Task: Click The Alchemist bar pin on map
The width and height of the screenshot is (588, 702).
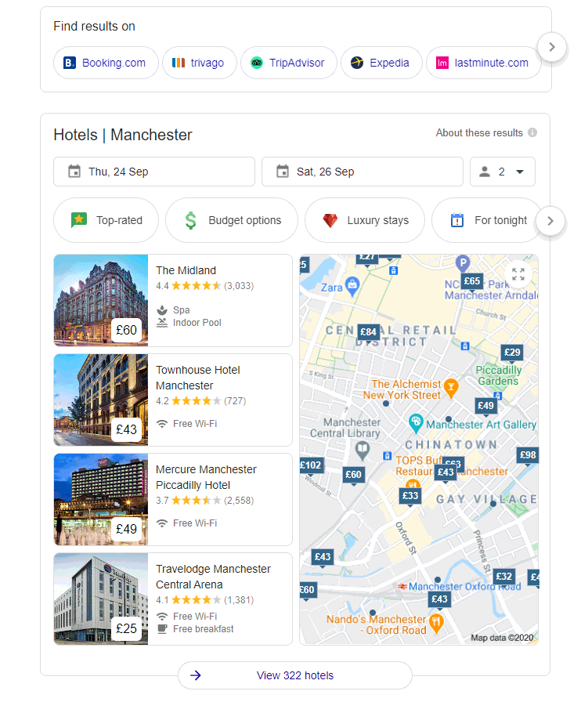Action: click(x=451, y=388)
